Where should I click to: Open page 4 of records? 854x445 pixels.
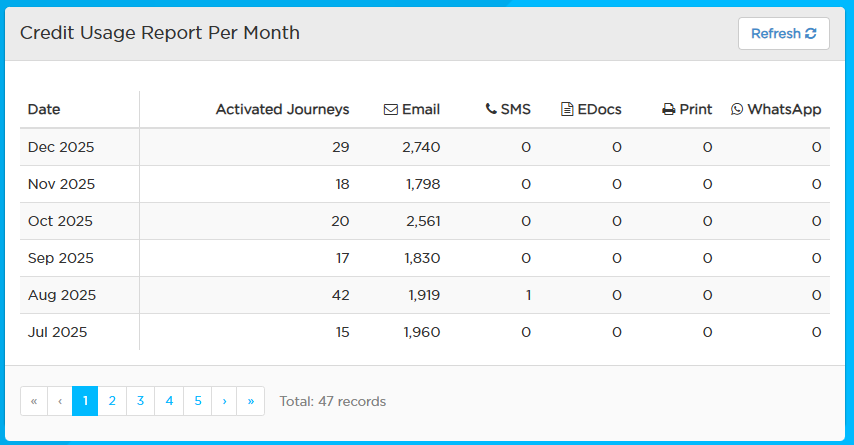(169, 401)
